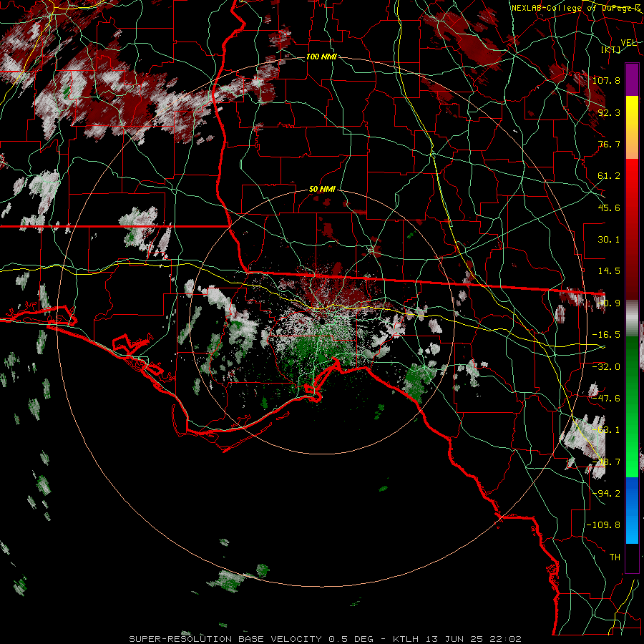Screen dimensions: 644x644
Task: Click the -0.9 legend value
Action: (609, 303)
